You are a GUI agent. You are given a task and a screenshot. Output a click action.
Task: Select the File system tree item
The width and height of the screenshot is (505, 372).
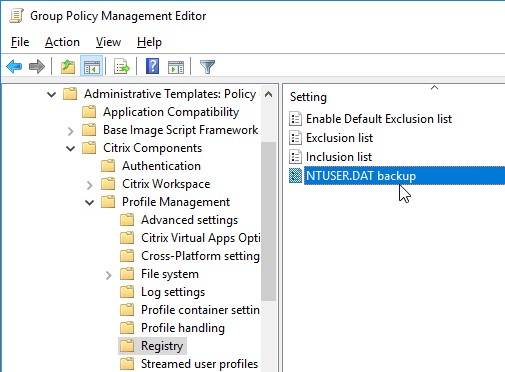click(x=170, y=274)
